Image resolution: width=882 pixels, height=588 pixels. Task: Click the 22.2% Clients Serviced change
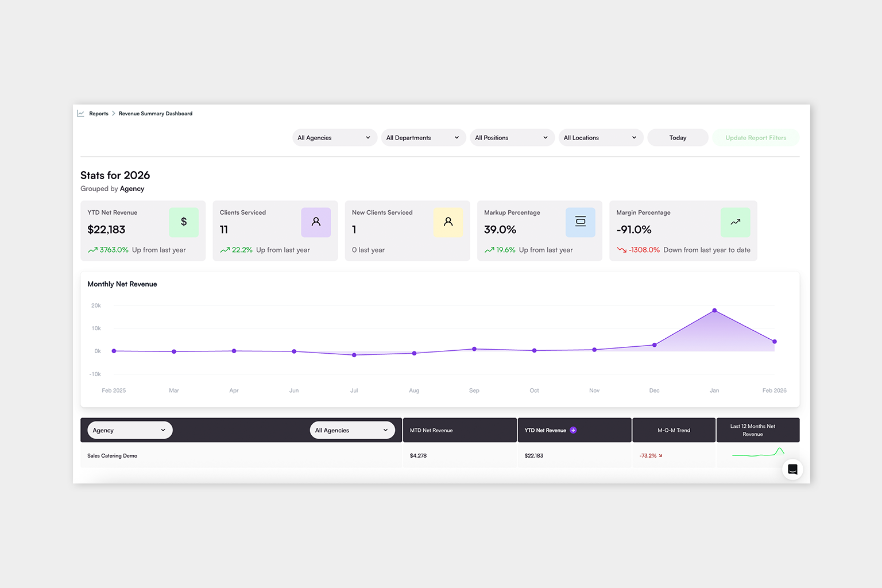pos(236,250)
